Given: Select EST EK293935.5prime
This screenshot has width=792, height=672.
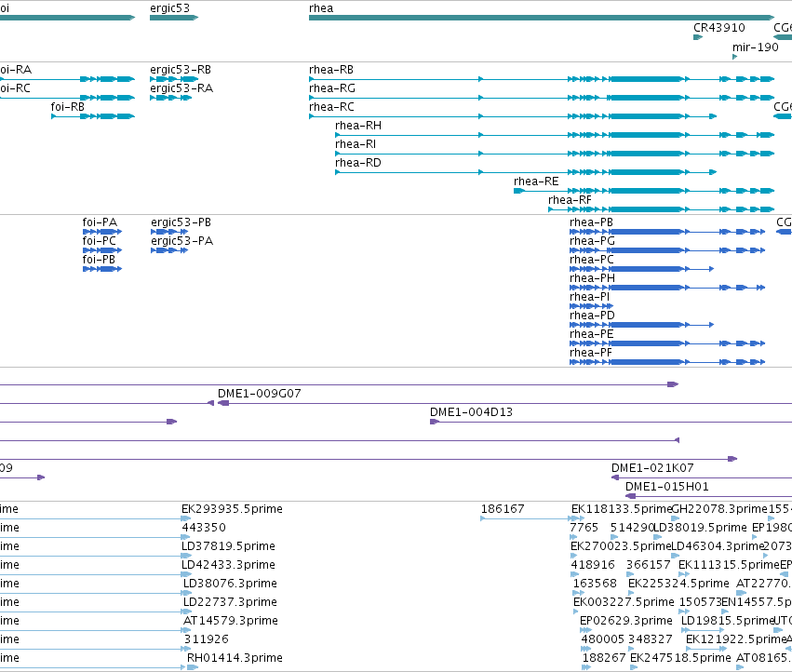Looking at the screenshot, I should point(186,518).
